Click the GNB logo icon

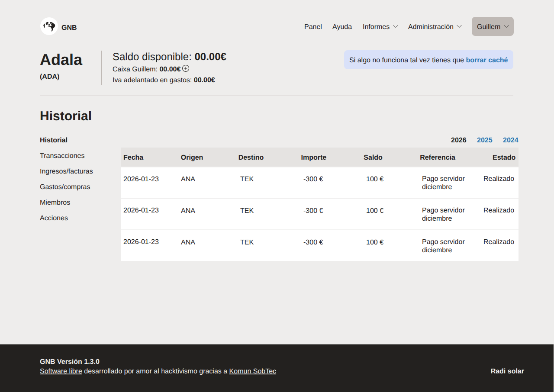click(x=49, y=26)
